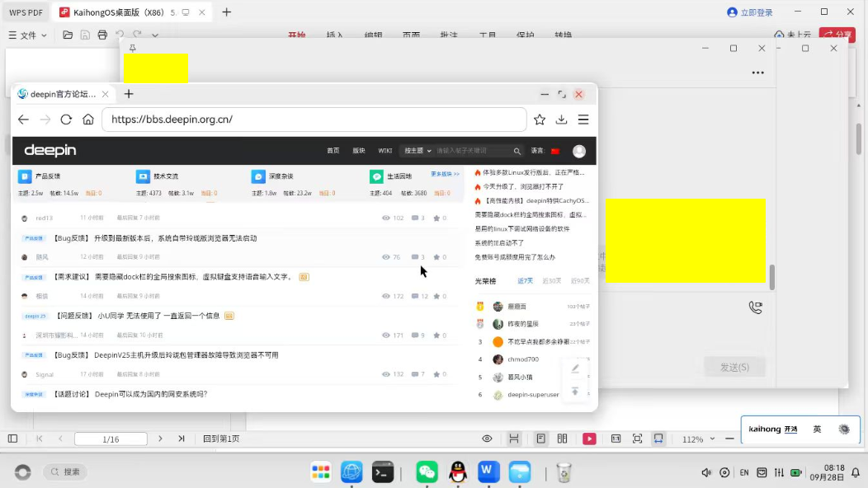Click the forum search magnifier icon

pyautogui.click(x=517, y=151)
